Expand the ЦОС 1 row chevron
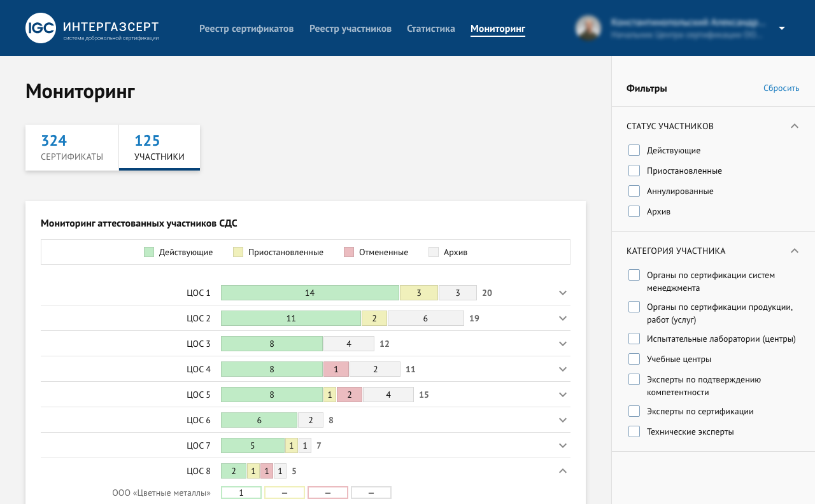This screenshot has width=815, height=504. tap(562, 293)
